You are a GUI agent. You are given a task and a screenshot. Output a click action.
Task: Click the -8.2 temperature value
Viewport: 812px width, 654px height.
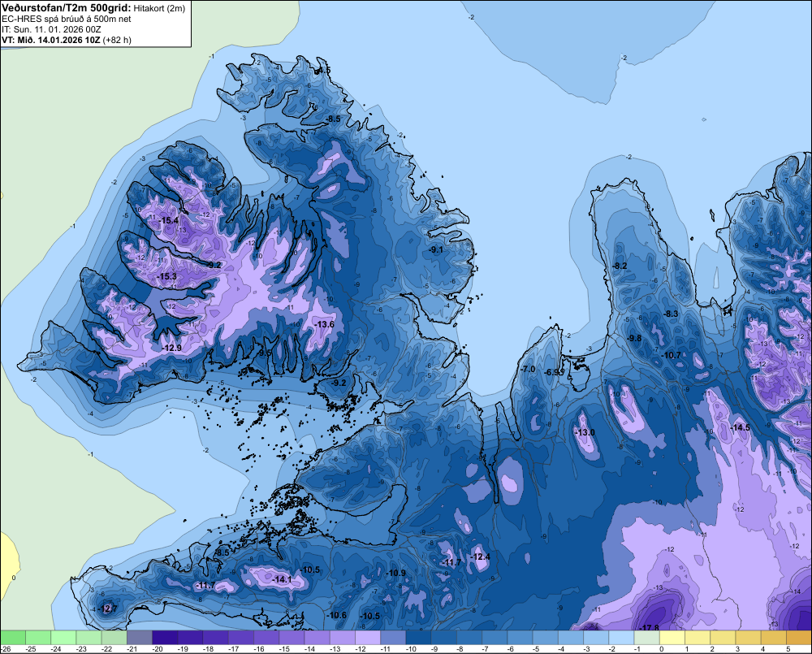[x=620, y=266]
